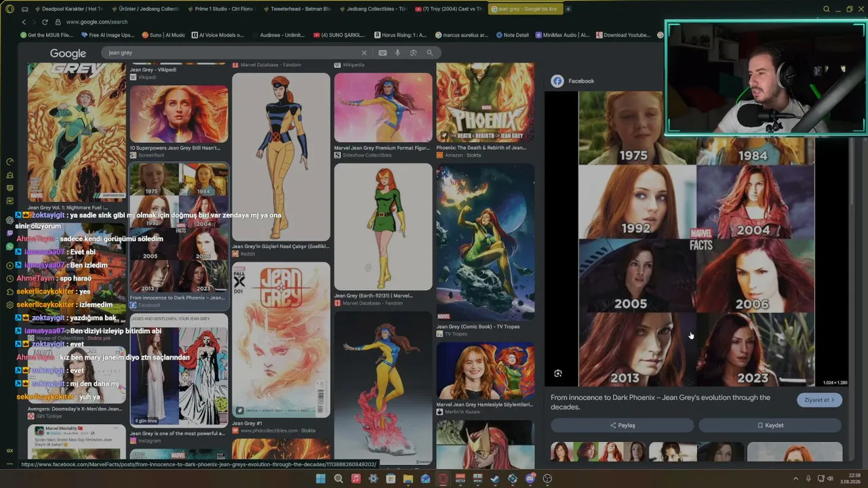Open the music app on the taskbar
The image size is (868, 488).
(x=356, y=479)
